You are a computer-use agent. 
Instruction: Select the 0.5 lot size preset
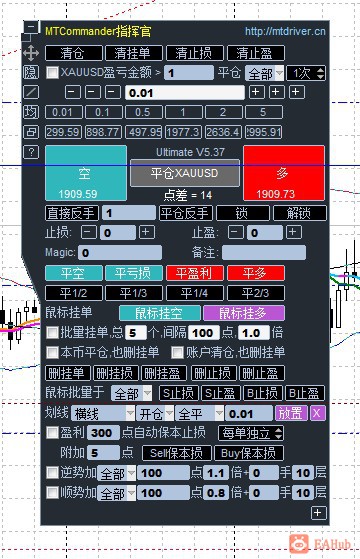(x=143, y=112)
